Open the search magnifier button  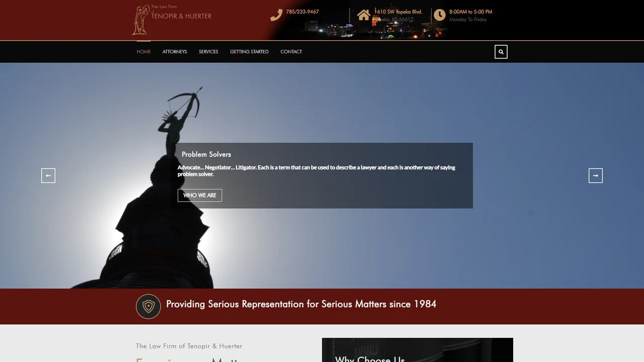click(501, 52)
